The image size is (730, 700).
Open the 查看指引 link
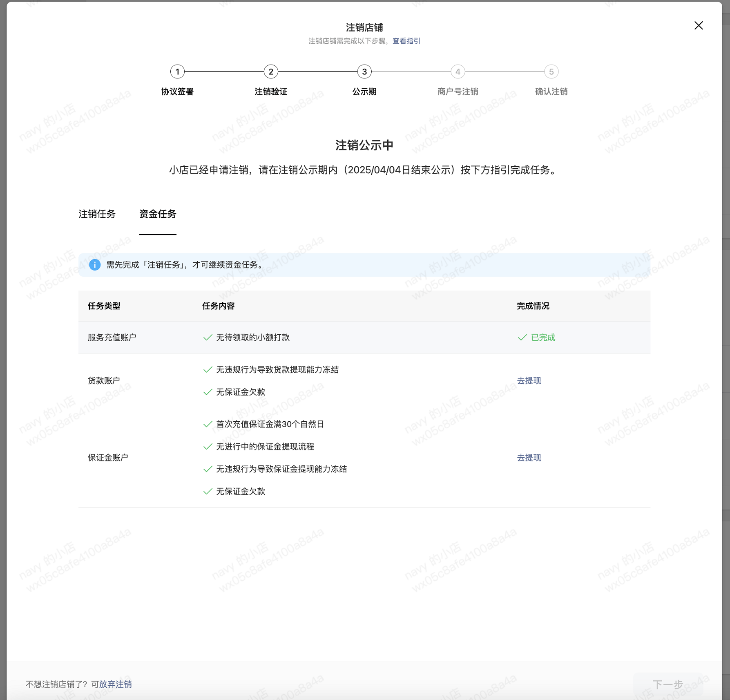pyautogui.click(x=406, y=41)
